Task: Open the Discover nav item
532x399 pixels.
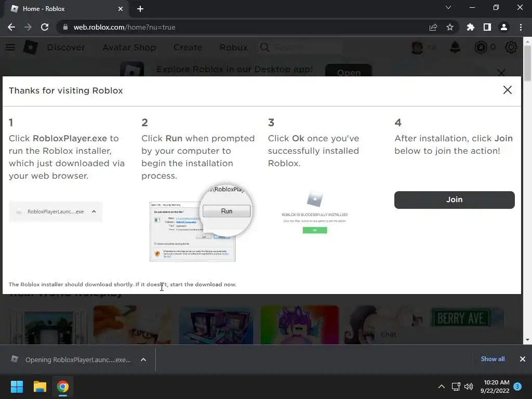Action: 66,47
